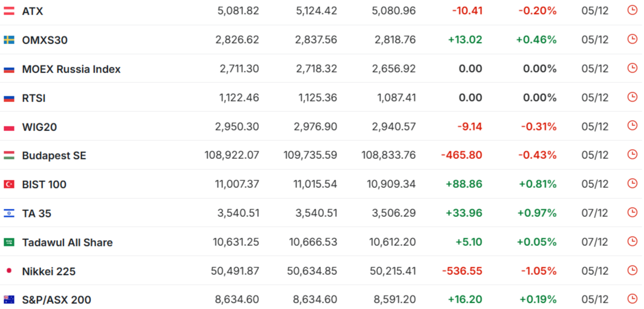View the Nikkei 225 index page

(49, 271)
